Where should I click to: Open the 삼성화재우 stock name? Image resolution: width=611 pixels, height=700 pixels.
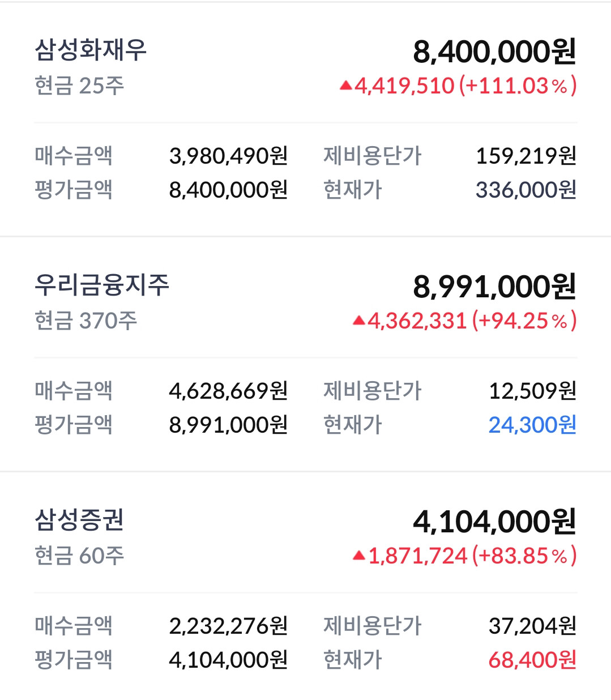(91, 50)
